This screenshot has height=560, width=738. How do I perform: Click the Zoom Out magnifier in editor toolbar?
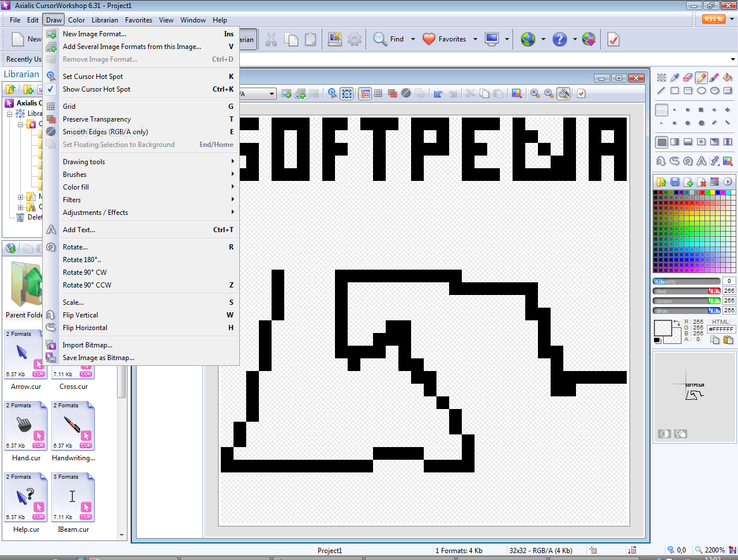tap(549, 93)
